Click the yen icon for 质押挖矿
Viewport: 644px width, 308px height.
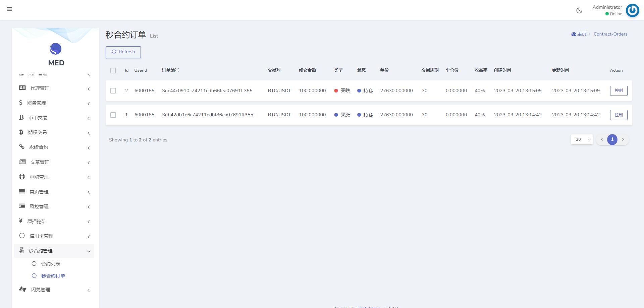click(21, 221)
